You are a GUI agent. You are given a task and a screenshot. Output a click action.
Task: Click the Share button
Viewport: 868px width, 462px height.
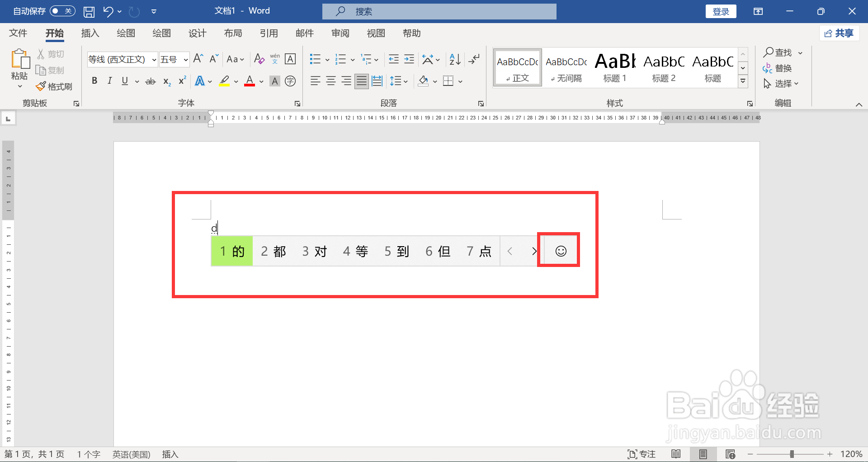click(839, 33)
